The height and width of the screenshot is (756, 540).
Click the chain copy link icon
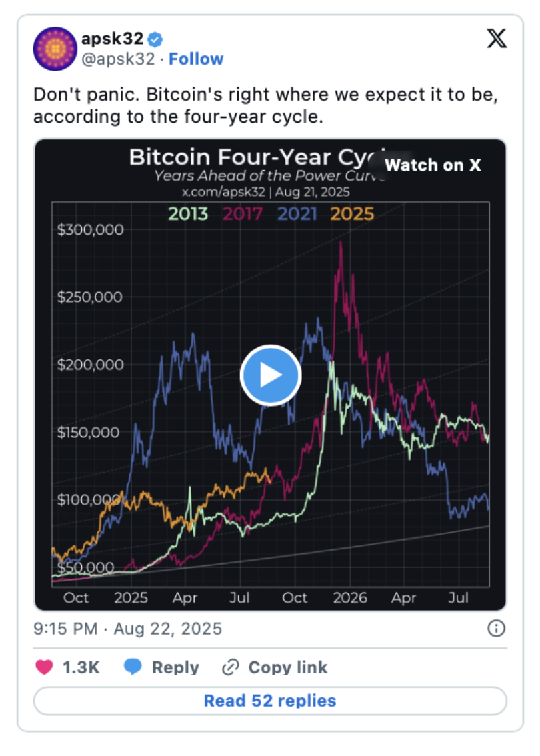pos(231,667)
